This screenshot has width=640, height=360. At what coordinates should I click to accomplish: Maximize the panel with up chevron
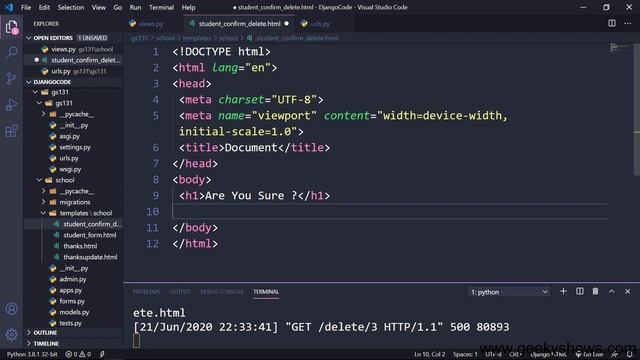tap(611, 291)
